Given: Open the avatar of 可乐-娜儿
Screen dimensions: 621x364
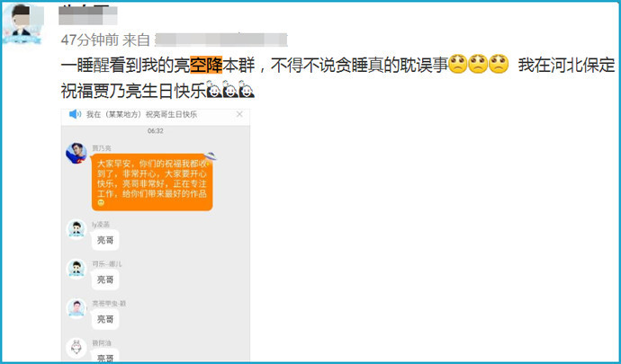Looking at the screenshot, I should (x=76, y=269).
